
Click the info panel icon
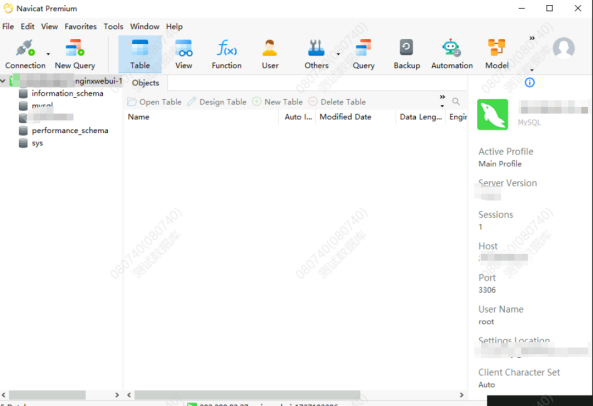(529, 82)
